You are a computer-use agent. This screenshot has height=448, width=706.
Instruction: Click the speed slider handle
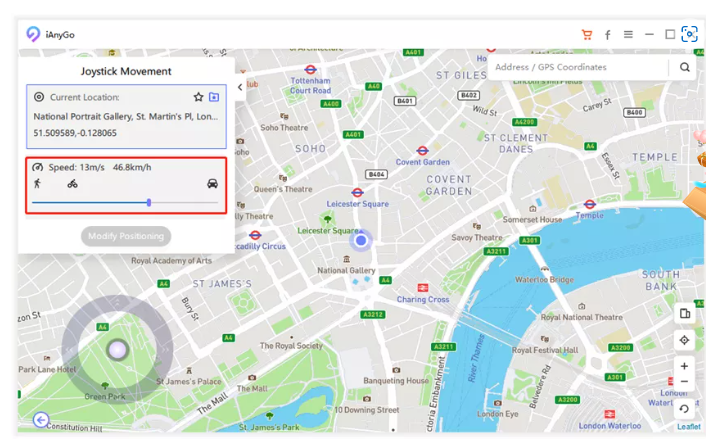[x=149, y=203]
